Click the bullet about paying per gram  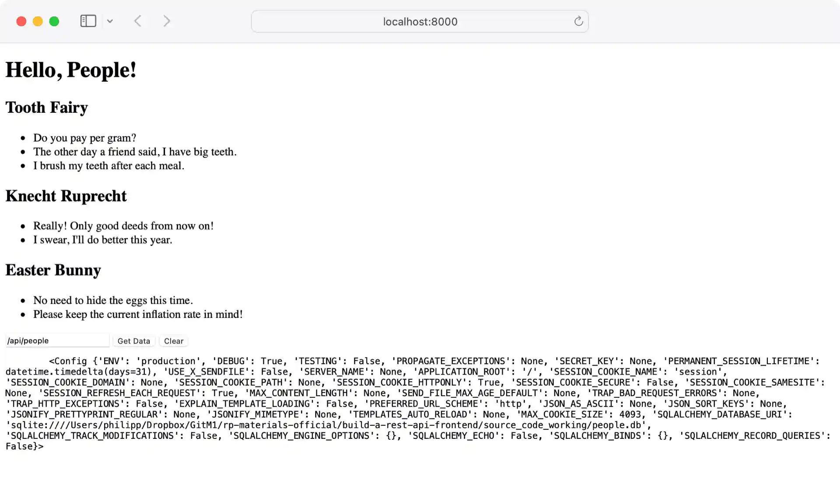pyautogui.click(x=84, y=137)
